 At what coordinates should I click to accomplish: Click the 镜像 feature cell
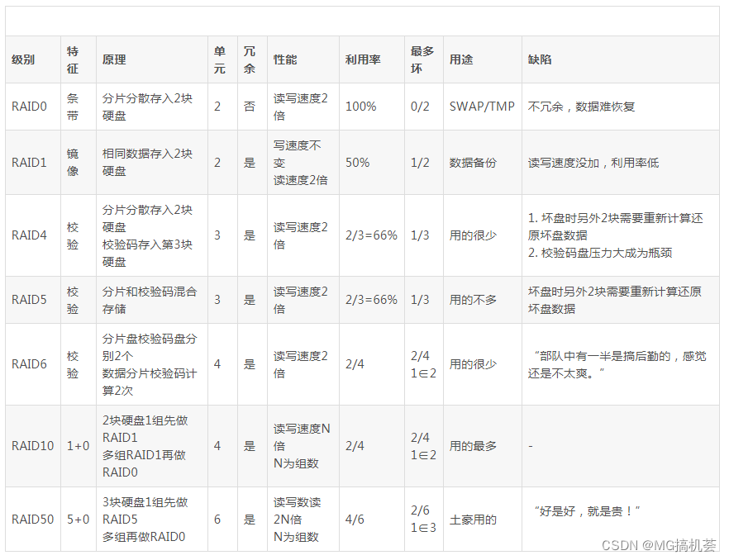coord(79,162)
